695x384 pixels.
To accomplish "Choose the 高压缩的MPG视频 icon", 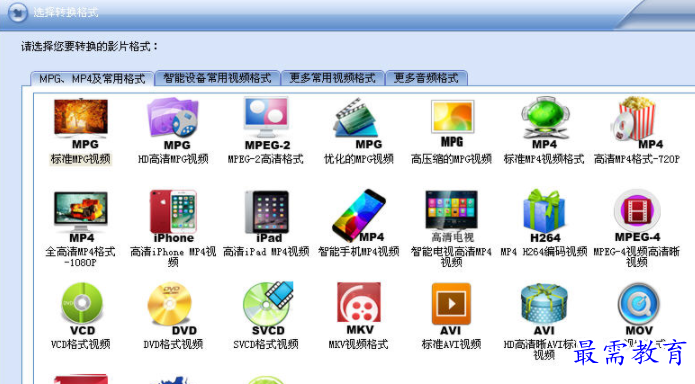I will (x=452, y=123).
